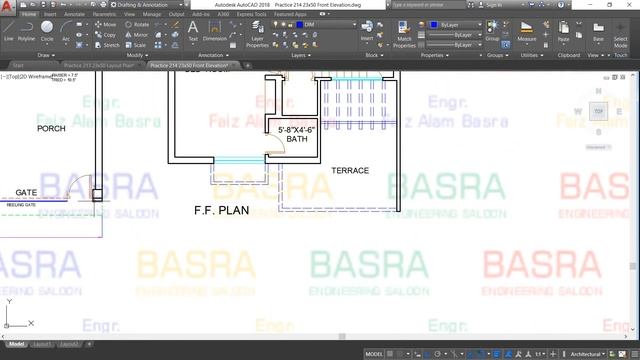Expand the Properties panel title

435,55
